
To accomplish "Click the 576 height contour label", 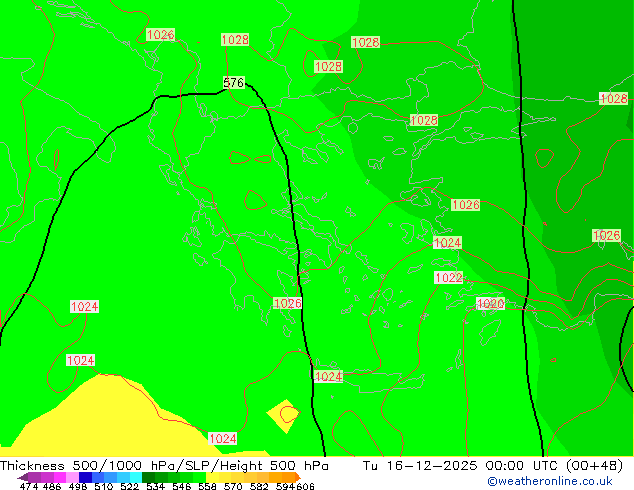I will (x=234, y=83).
